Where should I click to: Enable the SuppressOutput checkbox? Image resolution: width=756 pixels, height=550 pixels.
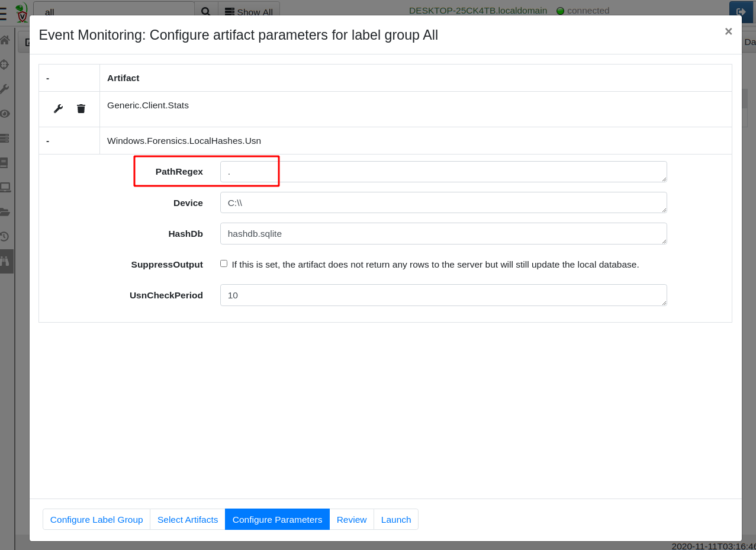tap(224, 263)
